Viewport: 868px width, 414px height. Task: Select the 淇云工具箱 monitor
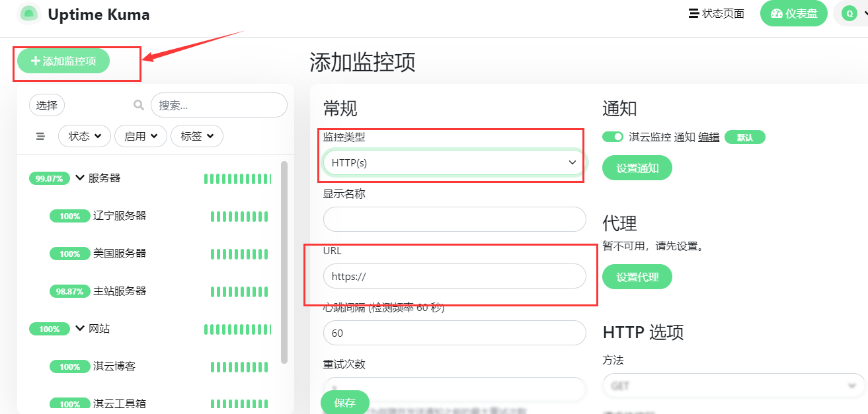coord(120,403)
